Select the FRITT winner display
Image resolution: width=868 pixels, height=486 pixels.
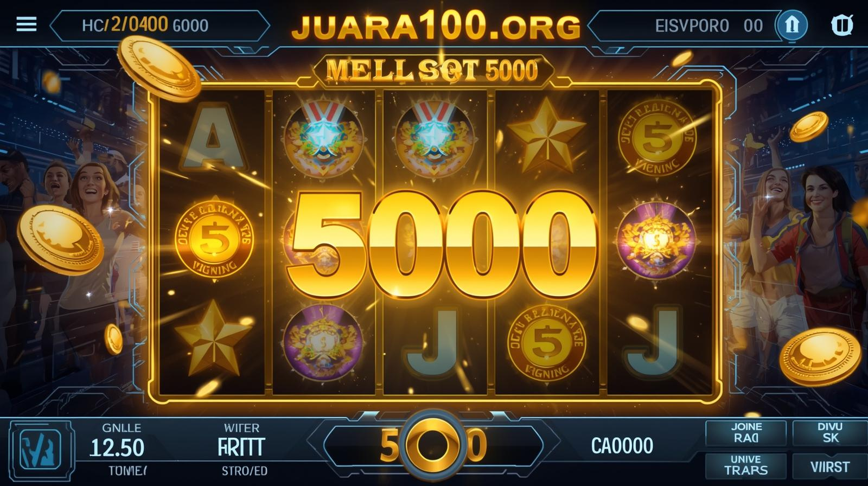click(x=241, y=447)
